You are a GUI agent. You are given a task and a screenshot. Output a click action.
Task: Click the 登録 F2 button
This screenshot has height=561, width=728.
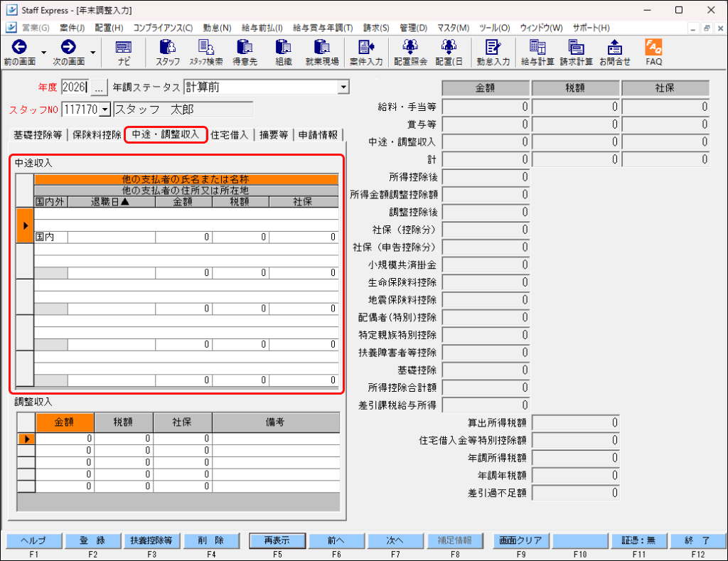[x=92, y=540]
